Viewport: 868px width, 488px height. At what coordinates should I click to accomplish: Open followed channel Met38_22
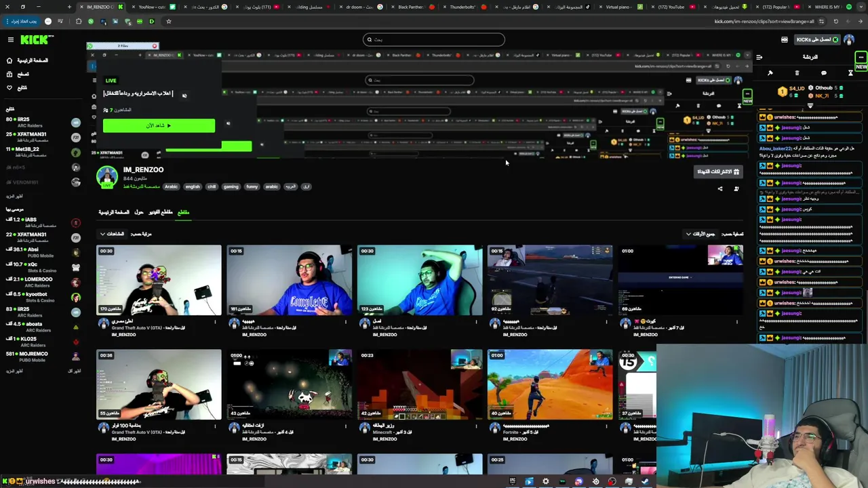tap(43, 152)
